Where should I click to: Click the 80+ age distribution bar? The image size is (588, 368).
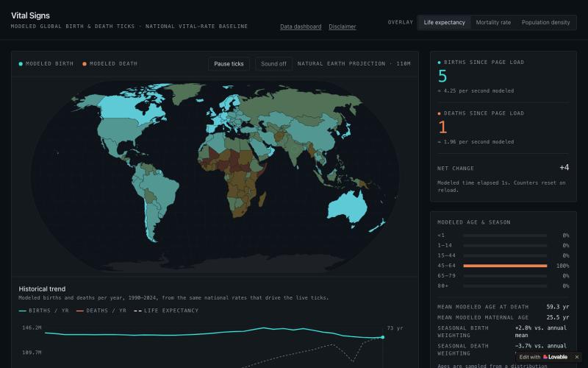505,286
